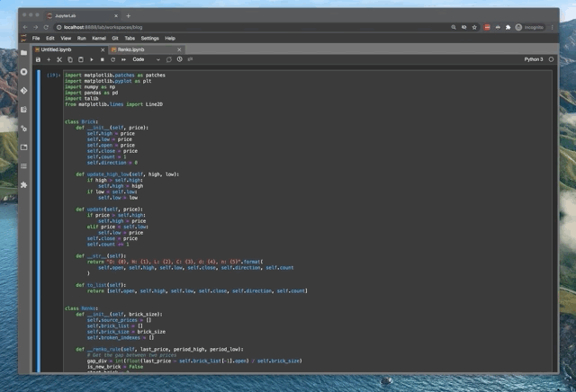Interrupt the kernel with stop icon
The image size is (576, 392).
pos(103,59)
